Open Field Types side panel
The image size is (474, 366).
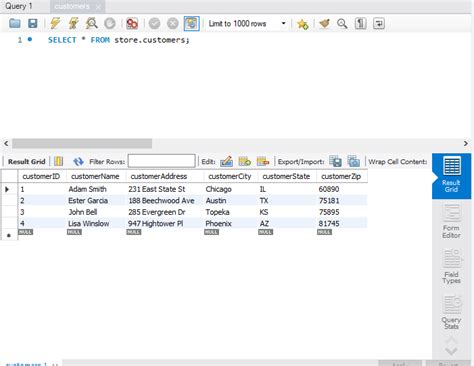[451, 267]
